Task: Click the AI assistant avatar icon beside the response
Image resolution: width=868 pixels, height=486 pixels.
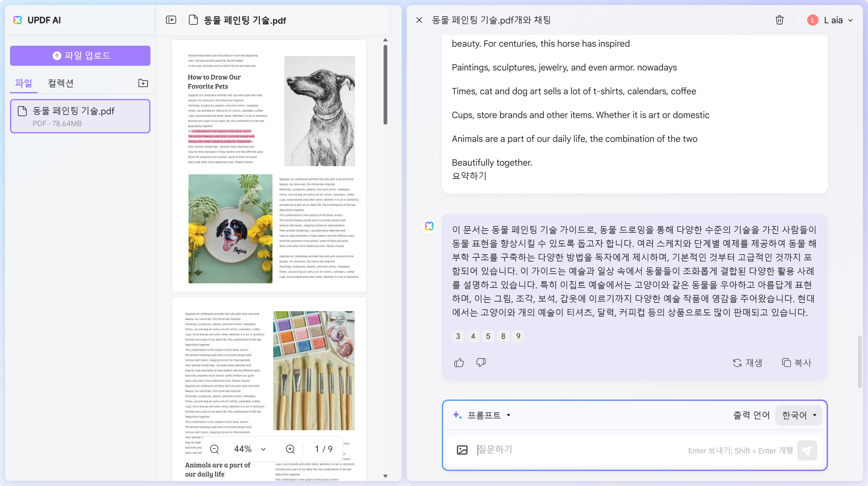Action: pyautogui.click(x=429, y=226)
